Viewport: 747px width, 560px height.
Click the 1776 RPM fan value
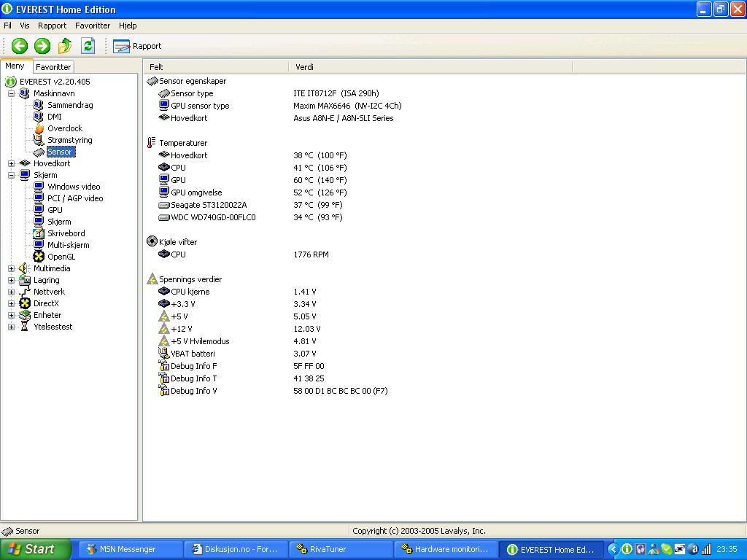[x=311, y=254]
